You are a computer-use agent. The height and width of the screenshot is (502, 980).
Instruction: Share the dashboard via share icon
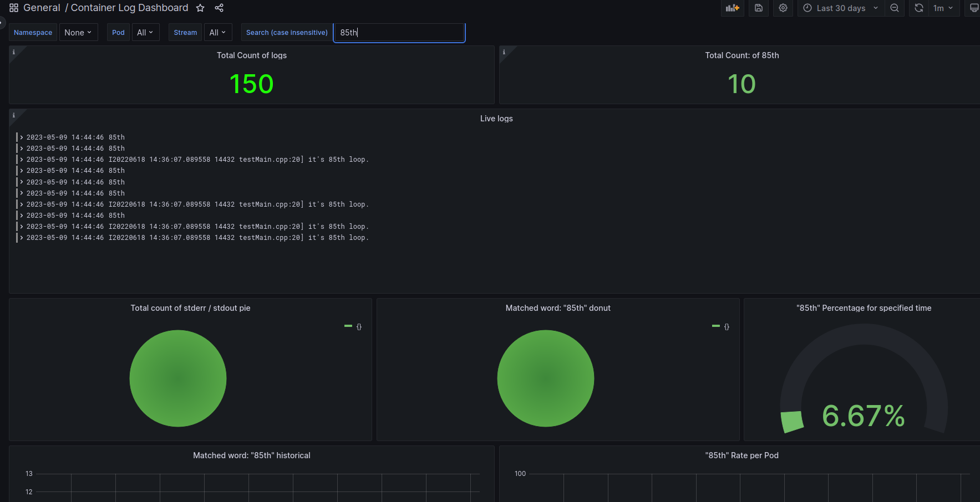point(219,8)
